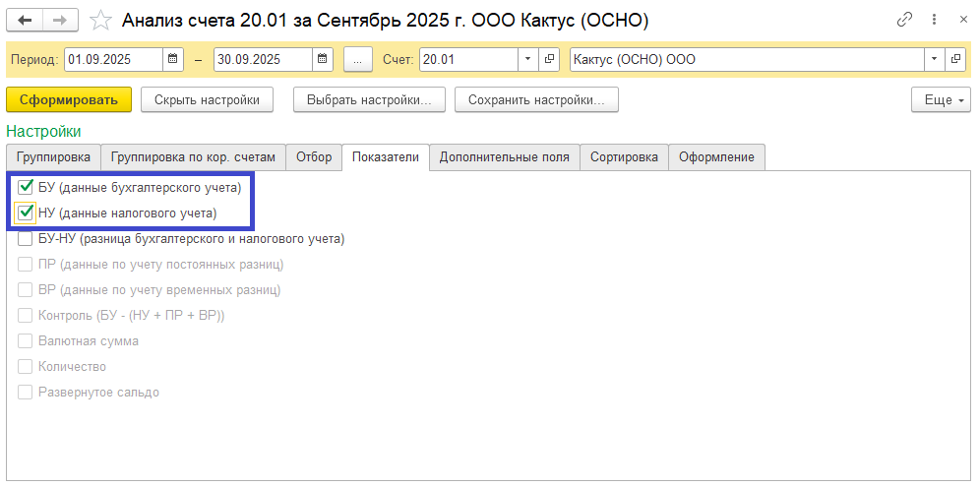Click the Период label

[35, 60]
